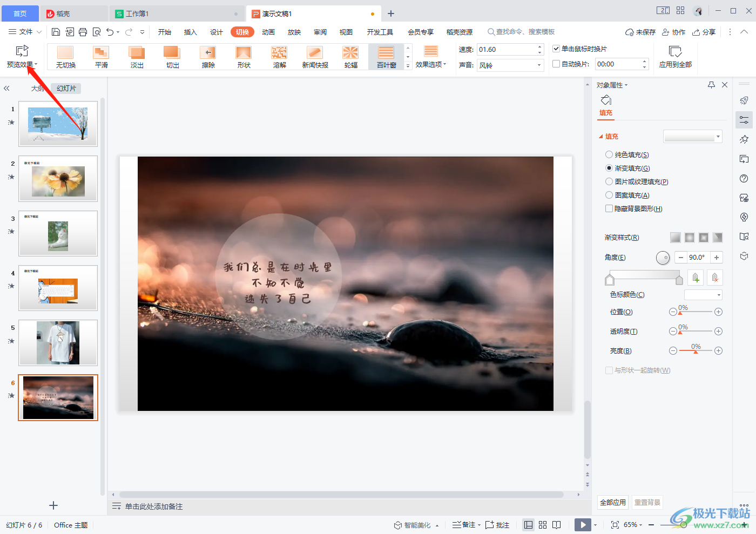The height and width of the screenshot is (534, 756).
Task: Close the 对象属性 panel
Action: 725,85
